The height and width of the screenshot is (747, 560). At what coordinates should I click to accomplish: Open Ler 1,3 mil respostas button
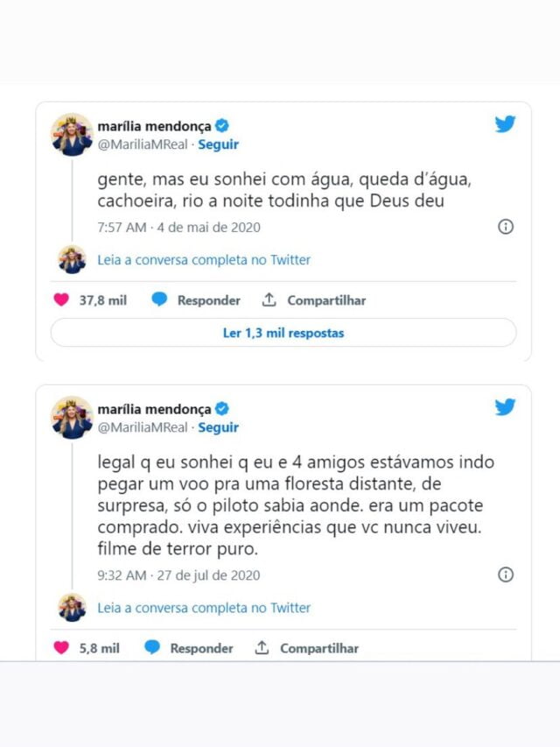click(283, 333)
